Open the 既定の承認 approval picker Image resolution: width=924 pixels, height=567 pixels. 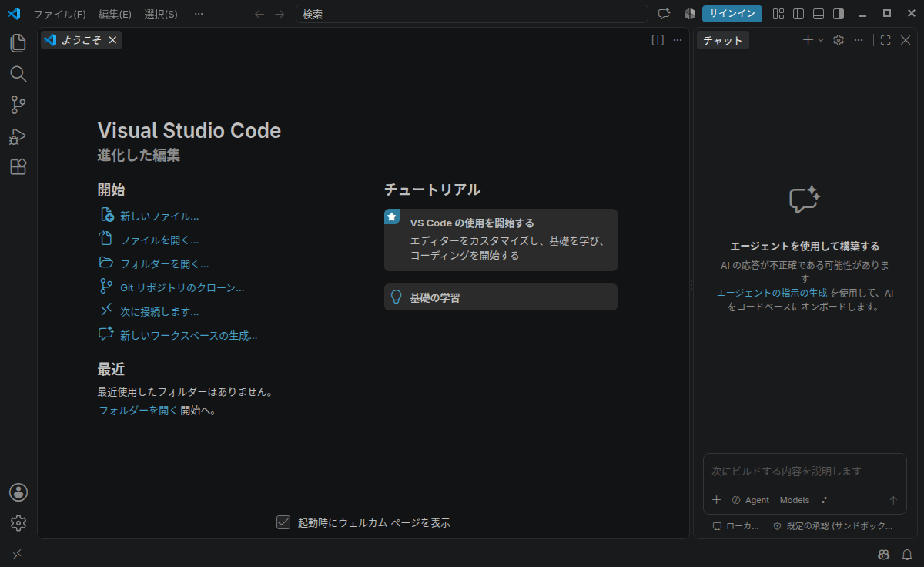tap(833, 526)
